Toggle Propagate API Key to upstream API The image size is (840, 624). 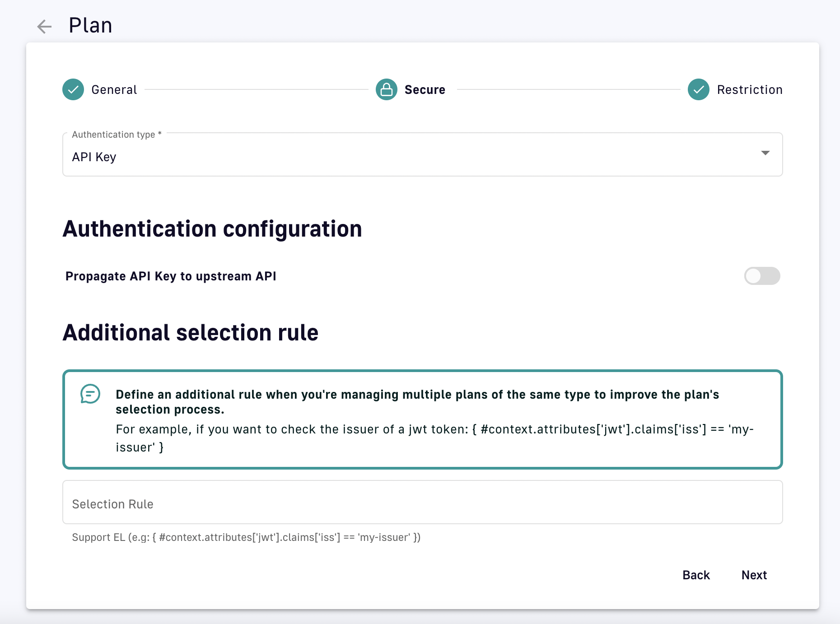(762, 276)
